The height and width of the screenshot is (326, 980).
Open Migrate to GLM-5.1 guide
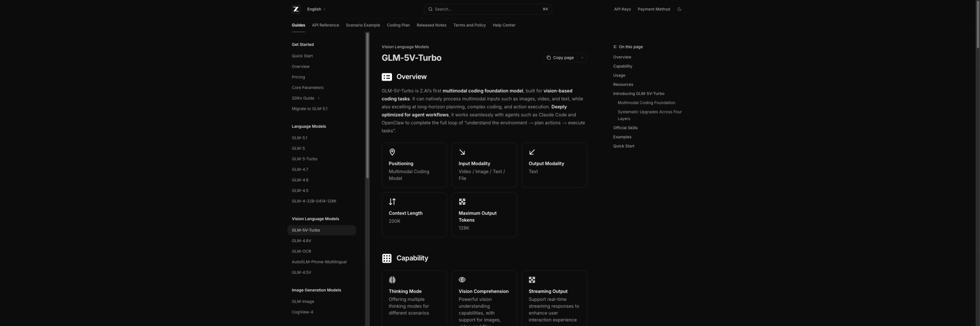coord(310,109)
